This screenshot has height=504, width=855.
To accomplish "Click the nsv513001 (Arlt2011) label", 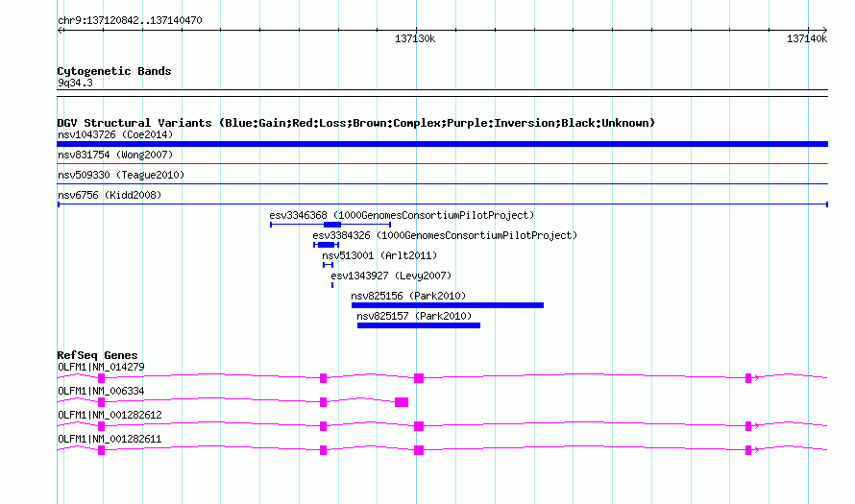I will [379, 255].
